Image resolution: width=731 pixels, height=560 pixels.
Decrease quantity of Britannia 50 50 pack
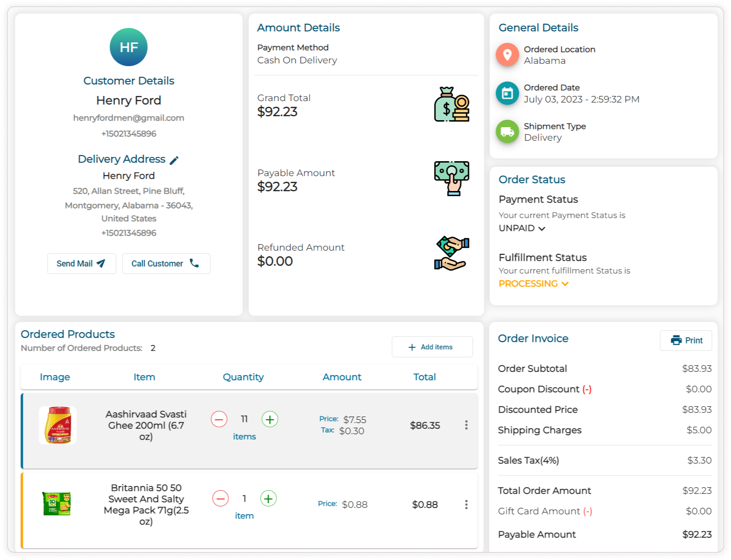click(221, 499)
